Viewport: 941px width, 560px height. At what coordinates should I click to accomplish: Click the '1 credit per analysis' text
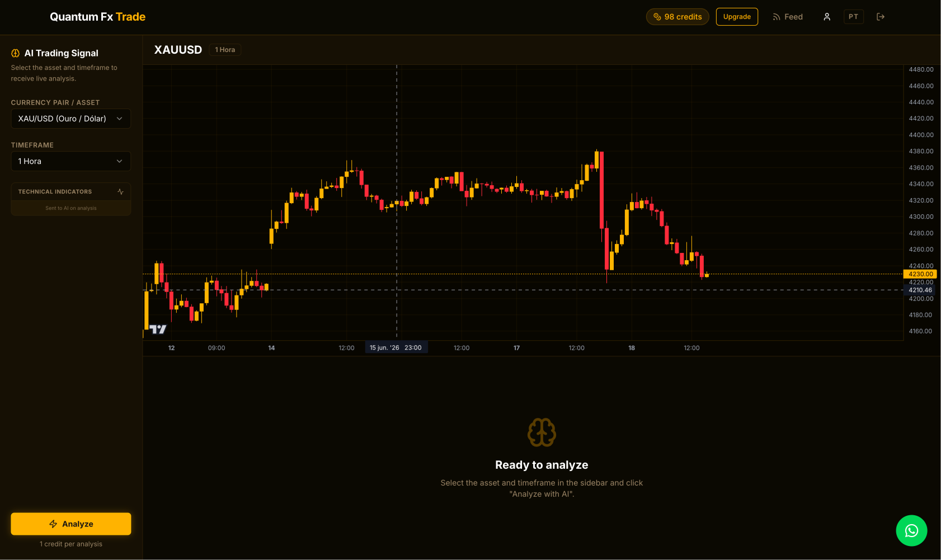[x=71, y=544]
